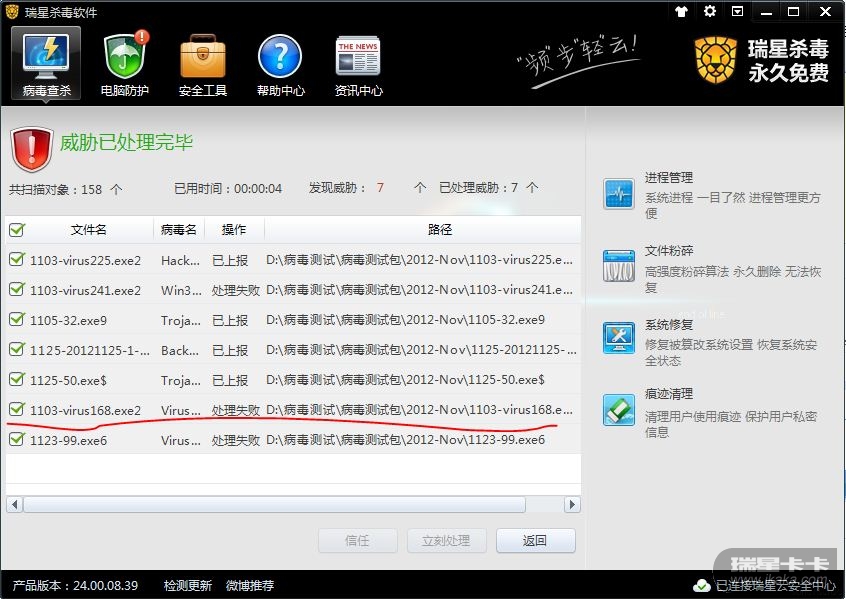Image resolution: width=846 pixels, height=599 pixels.
Task: Open the 电脑防护 shield tab
Action: pos(125,63)
